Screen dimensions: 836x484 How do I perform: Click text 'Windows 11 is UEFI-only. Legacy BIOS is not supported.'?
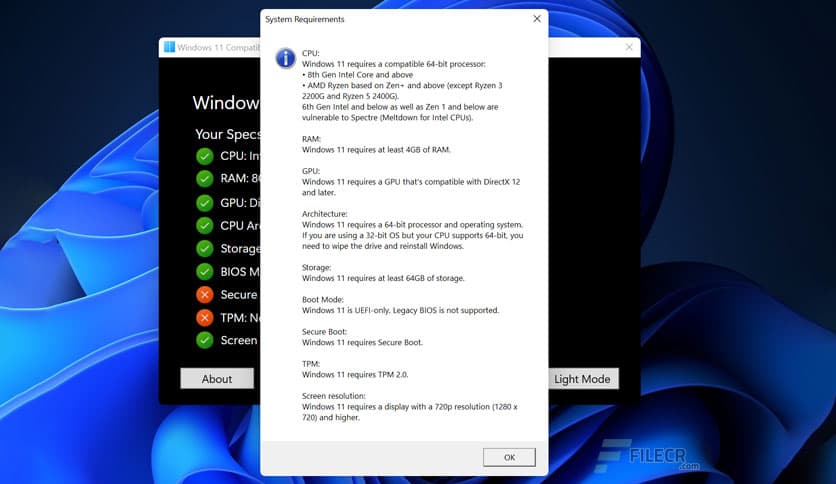click(x=400, y=310)
